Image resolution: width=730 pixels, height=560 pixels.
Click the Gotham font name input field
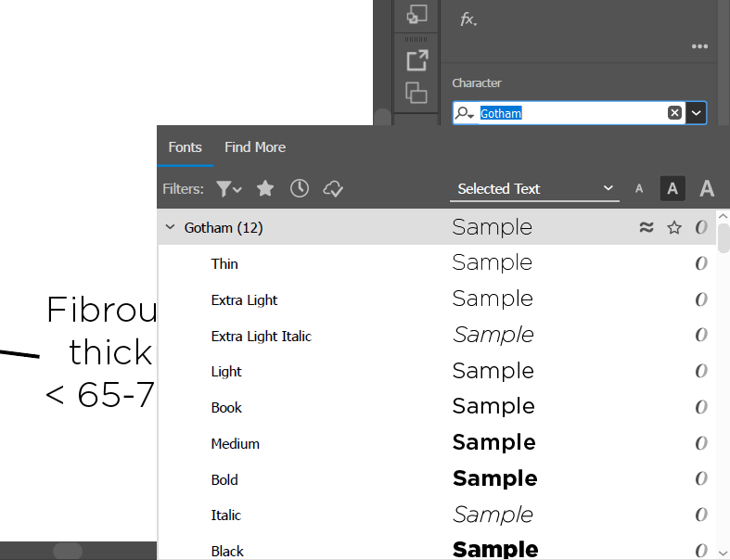pyautogui.click(x=571, y=113)
